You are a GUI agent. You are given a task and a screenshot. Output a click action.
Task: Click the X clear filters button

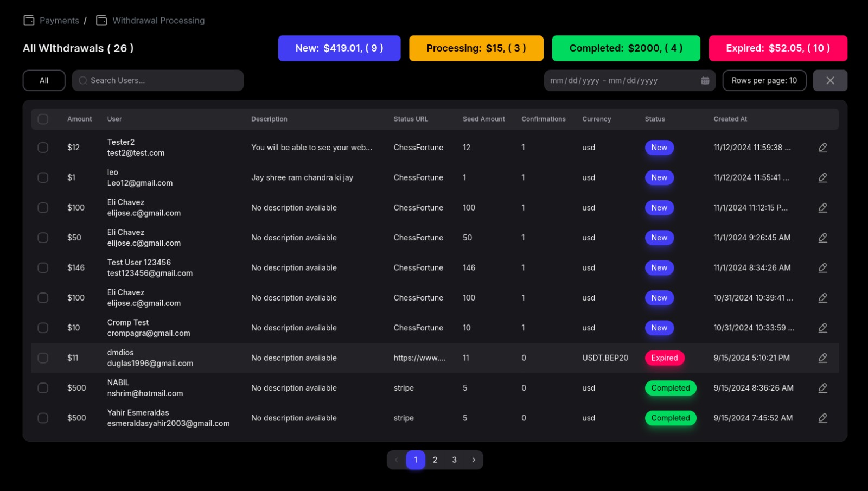pos(829,81)
